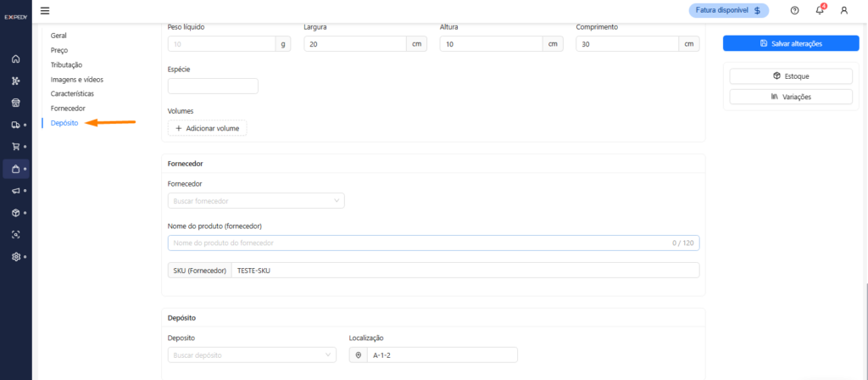Go to Geral section
The image size is (868, 380).
(58, 36)
